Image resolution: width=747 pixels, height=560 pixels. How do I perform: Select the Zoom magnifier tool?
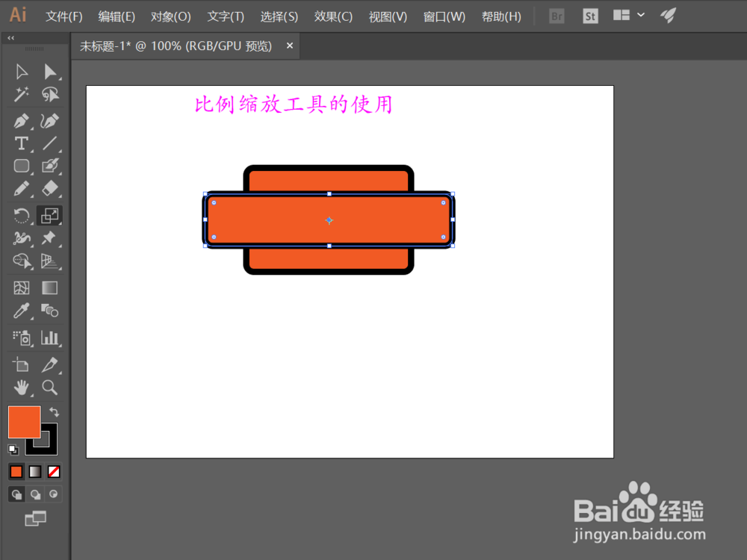click(x=49, y=388)
